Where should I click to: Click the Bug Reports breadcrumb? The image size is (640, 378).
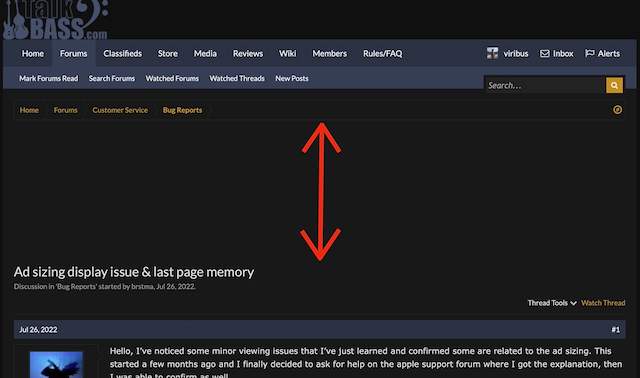click(182, 110)
